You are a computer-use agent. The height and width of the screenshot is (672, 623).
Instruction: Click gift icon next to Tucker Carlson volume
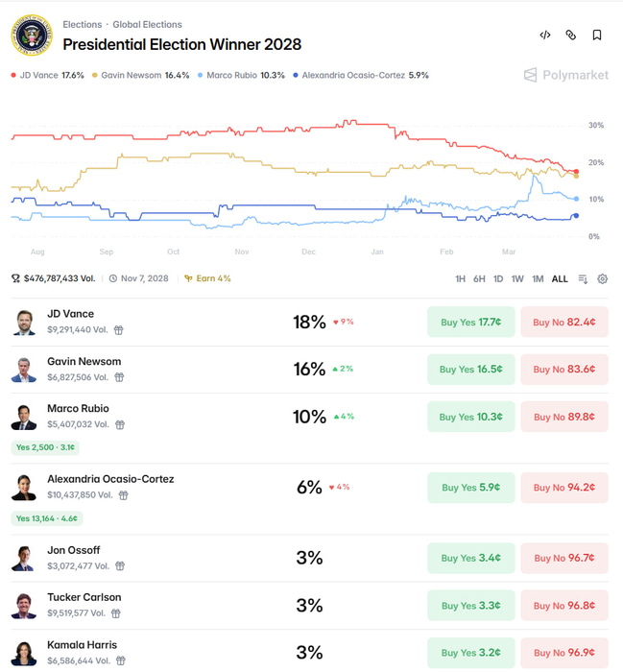click(x=120, y=613)
